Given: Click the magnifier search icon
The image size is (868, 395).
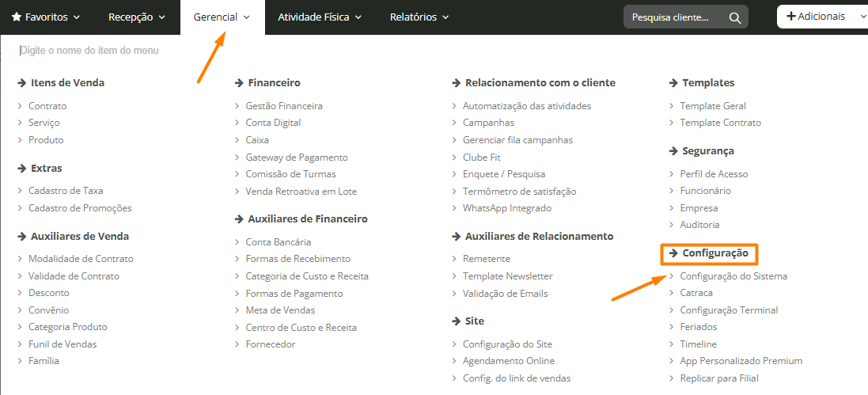Looking at the screenshot, I should tap(734, 17).
